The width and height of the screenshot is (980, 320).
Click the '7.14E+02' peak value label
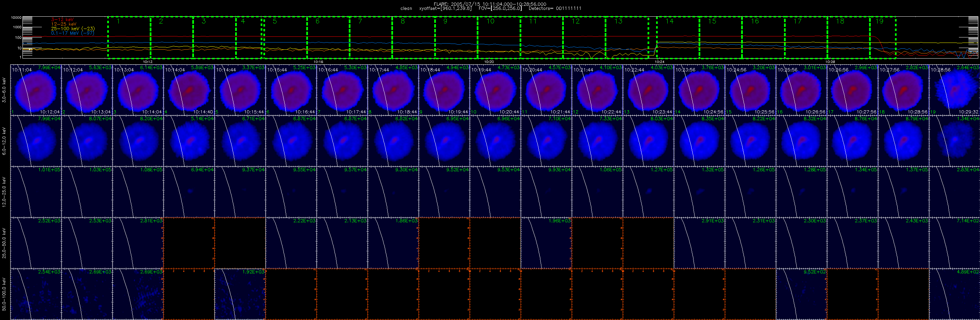pos(968,220)
